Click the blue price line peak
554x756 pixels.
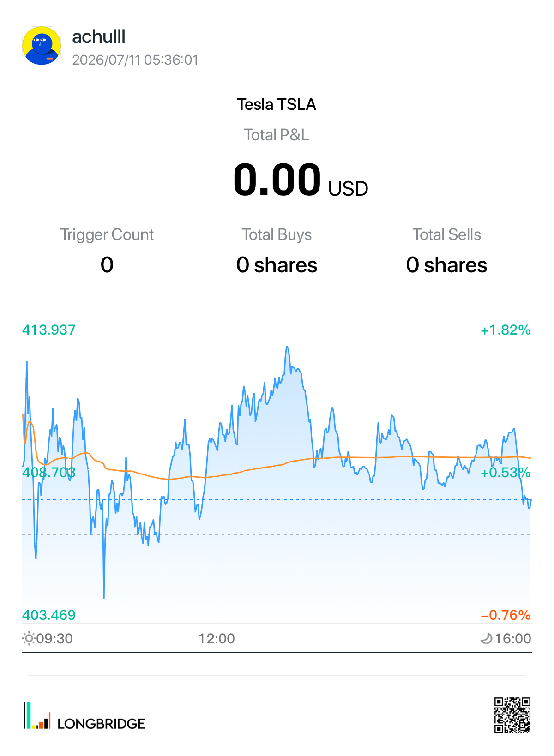click(x=287, y=347)
